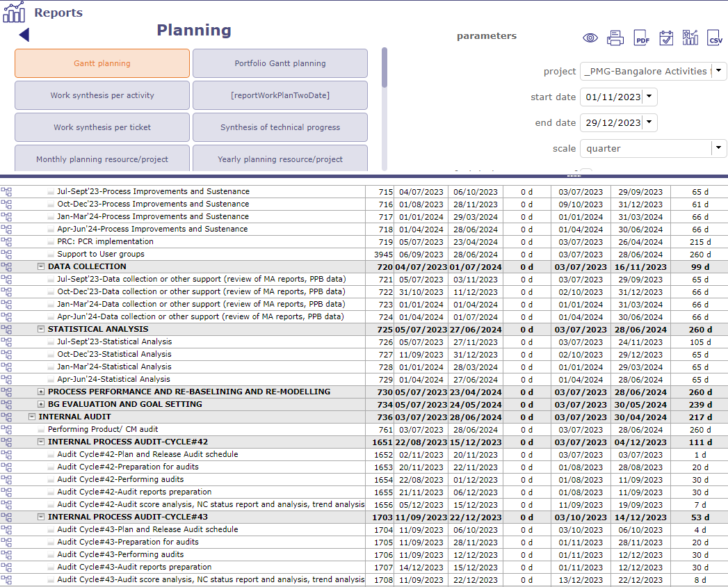Open the start date calendar picker

(649, 97)
